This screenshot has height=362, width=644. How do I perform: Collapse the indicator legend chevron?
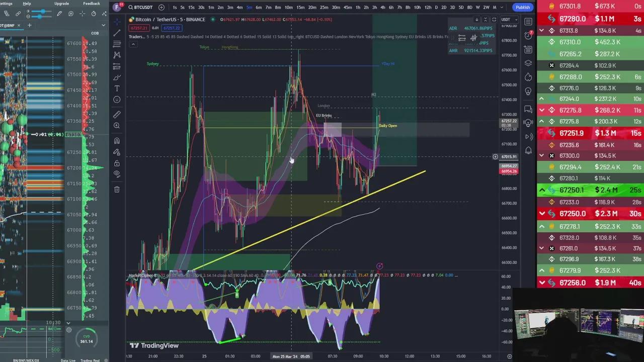pyautogui.click(x=133, y=44)
